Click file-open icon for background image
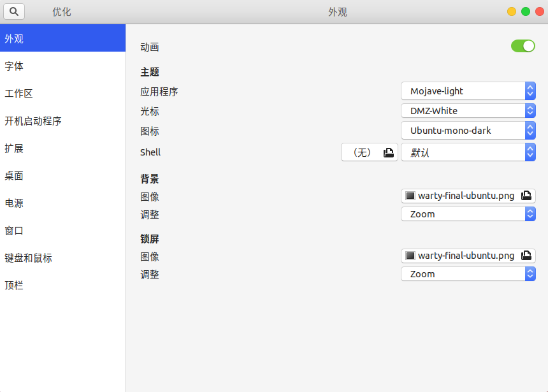Viewport: 548px width, 392px height. click(526, 196)
